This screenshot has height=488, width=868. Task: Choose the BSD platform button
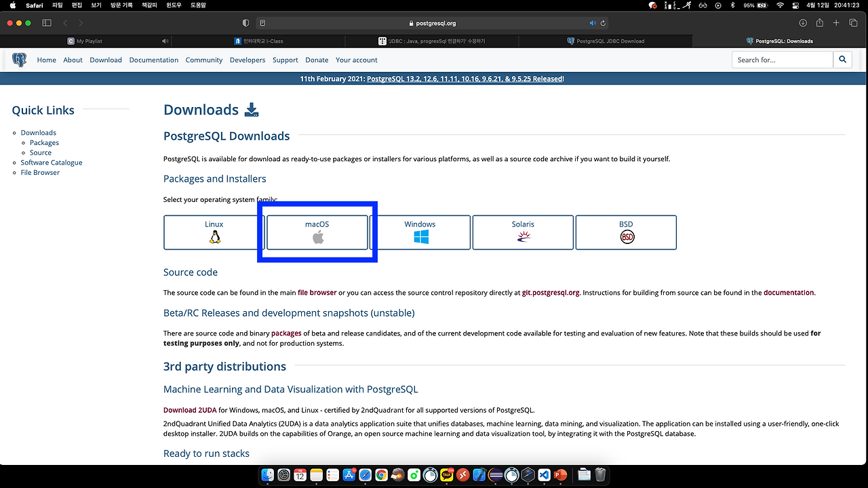(x=626, y=232)
